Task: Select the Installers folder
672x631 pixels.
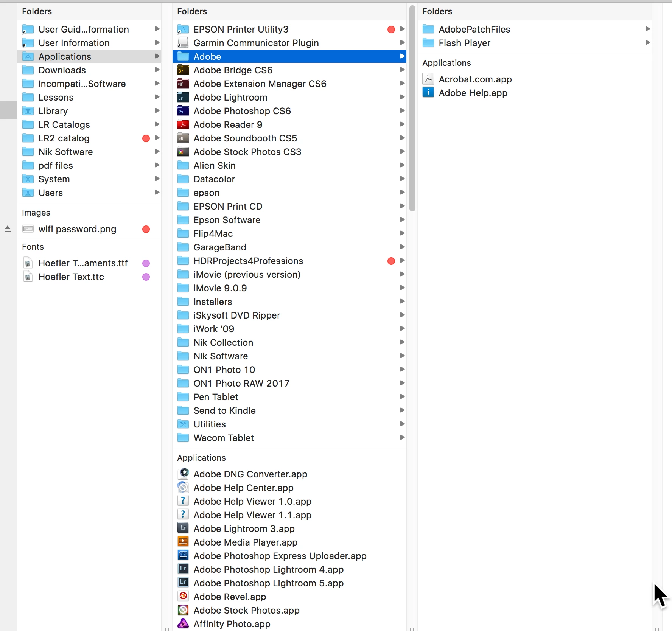Action: coord(289,302)
